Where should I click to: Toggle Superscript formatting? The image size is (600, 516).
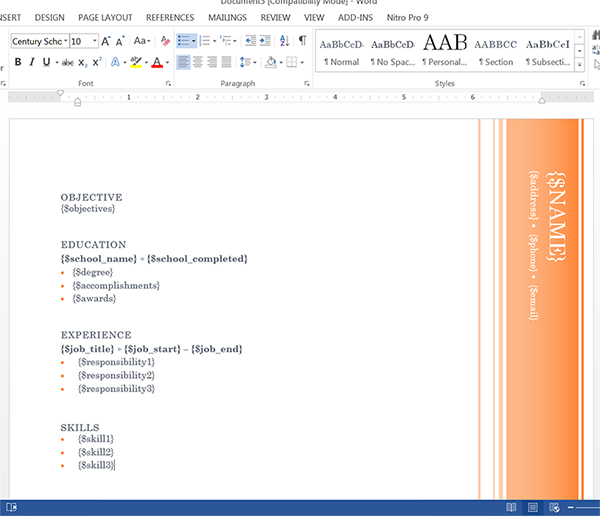[97, 62]
